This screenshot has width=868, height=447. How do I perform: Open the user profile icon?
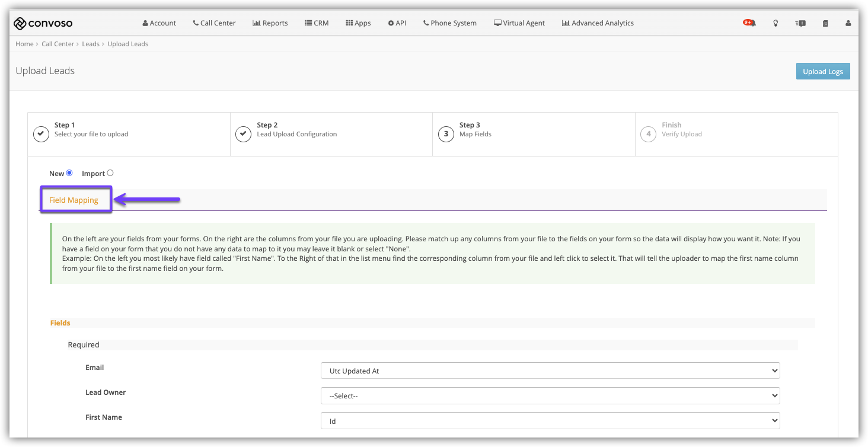tap(848, 23)
